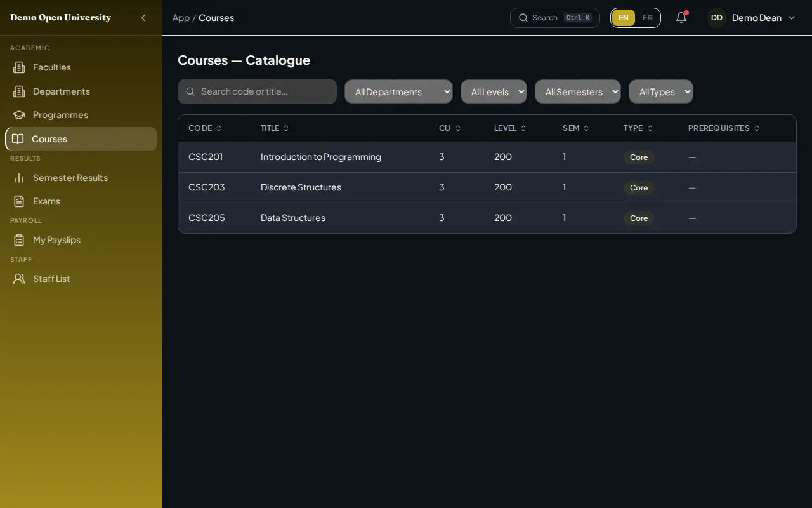Viewport: 812px width, 508px height.
Task: Click the App breadcrumb link
Action: (181, 18)
